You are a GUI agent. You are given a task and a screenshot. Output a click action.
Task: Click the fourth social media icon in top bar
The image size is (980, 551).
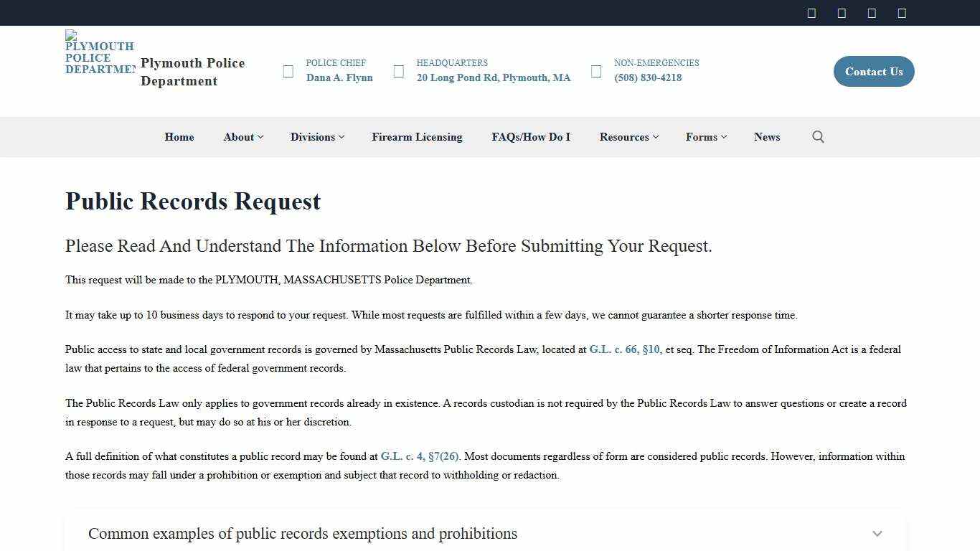pyautogui.click(x=902, y=12)
